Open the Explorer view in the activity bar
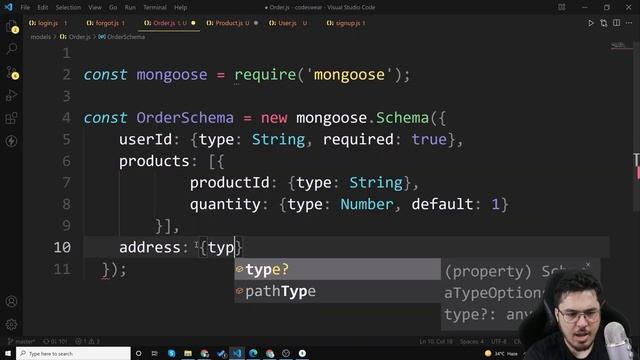The width and height of the screenshot is (640, 360). pyautogui.click(x=11, y=27)
